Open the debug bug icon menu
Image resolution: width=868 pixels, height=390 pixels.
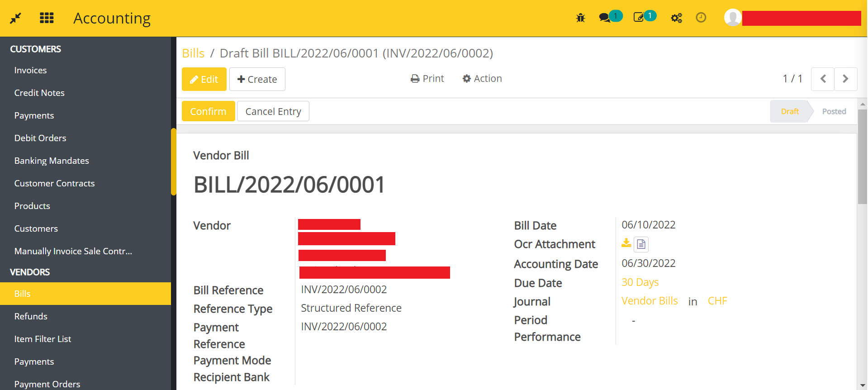tap(580, 18)
